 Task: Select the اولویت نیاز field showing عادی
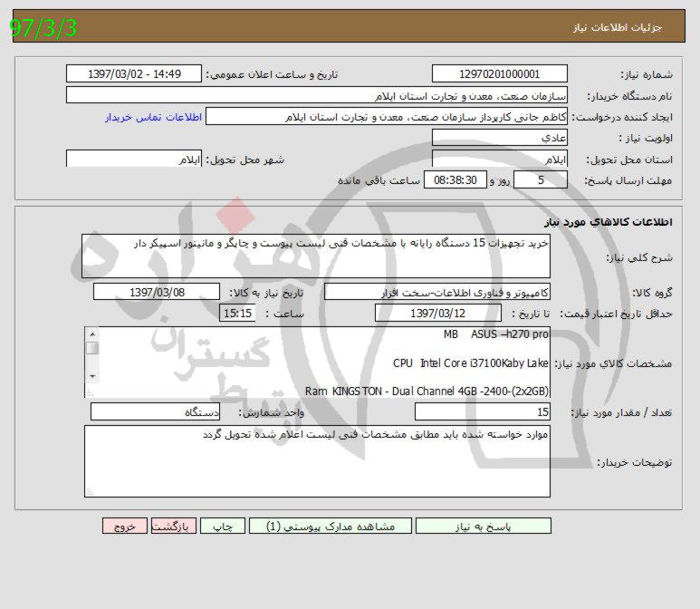pos(499,138)
